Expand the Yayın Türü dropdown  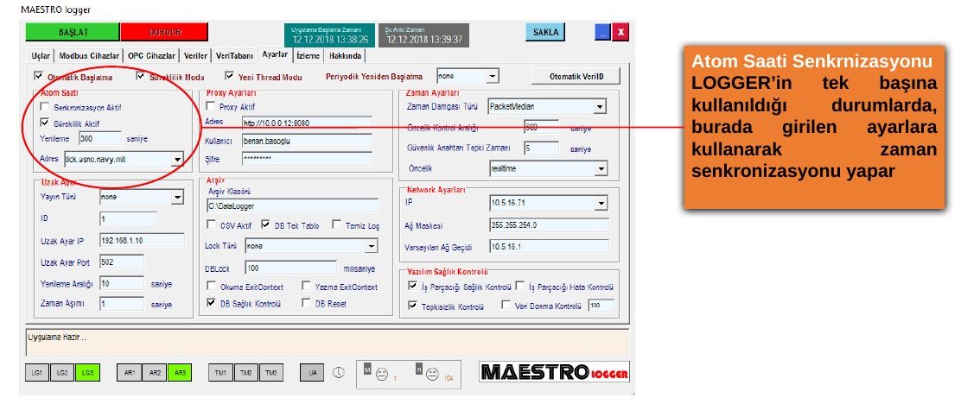pos(177,198)
